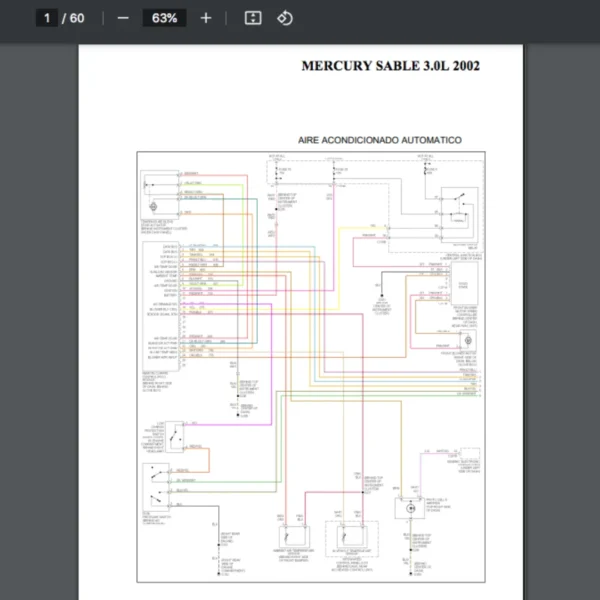Click the zoom in plus button
The image size is (600, 600).
[x=206, y=18]
